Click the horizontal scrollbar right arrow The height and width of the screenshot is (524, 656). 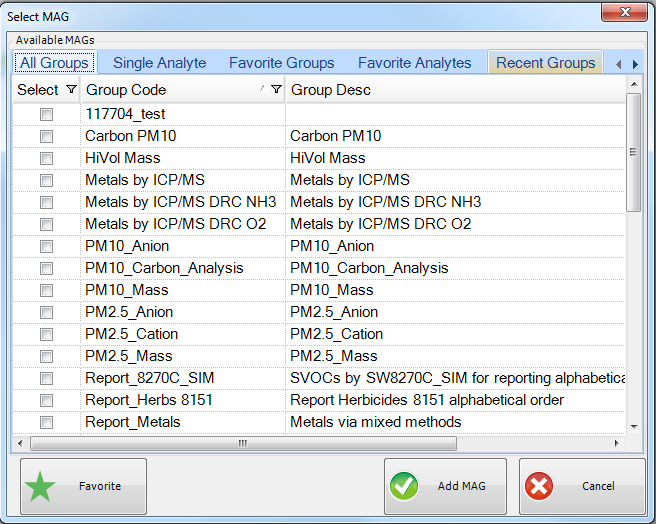618,443
